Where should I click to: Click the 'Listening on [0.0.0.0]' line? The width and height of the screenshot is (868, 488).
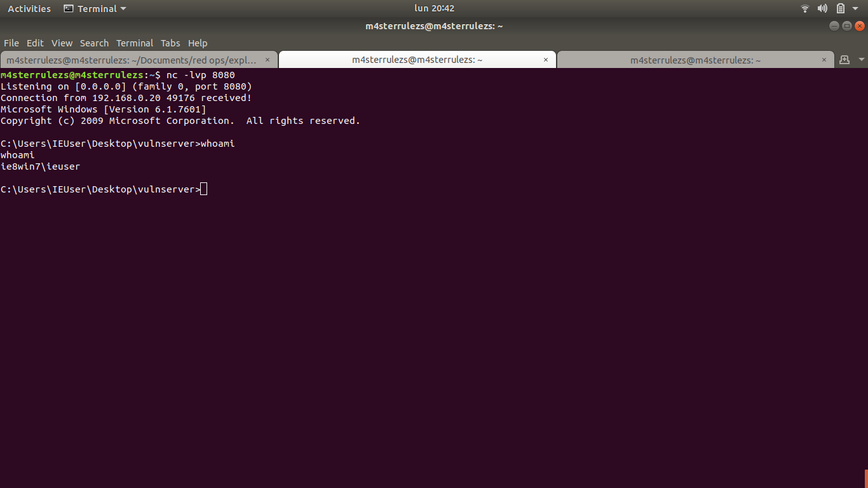click(126, 86)
